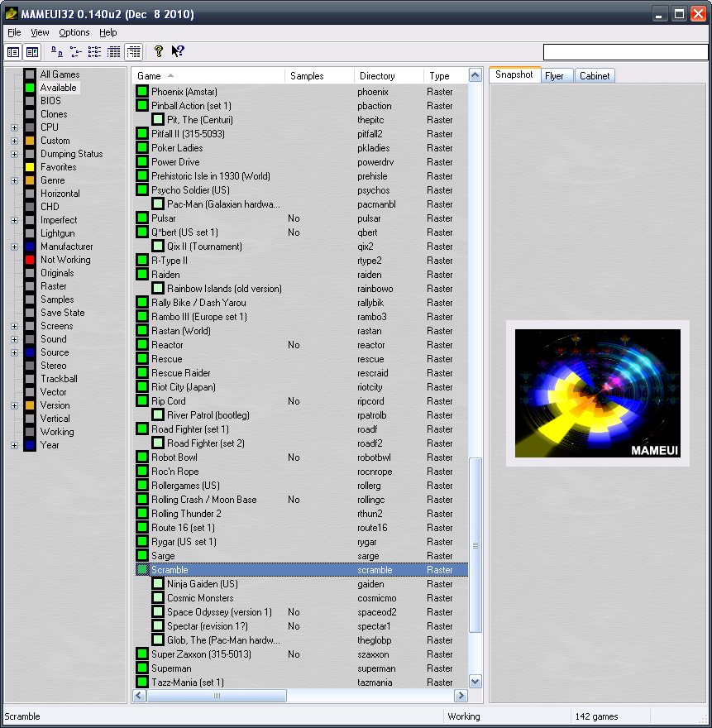Select the details view toolbar icon
The image size is (712, 728).
pos(114,52)
